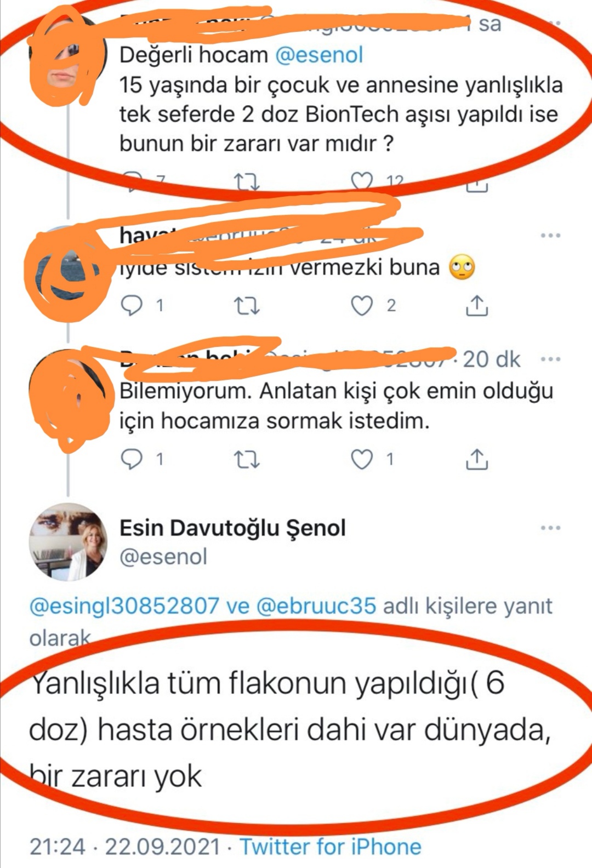Retweet the BionTech question tweet

click(247, 181)
